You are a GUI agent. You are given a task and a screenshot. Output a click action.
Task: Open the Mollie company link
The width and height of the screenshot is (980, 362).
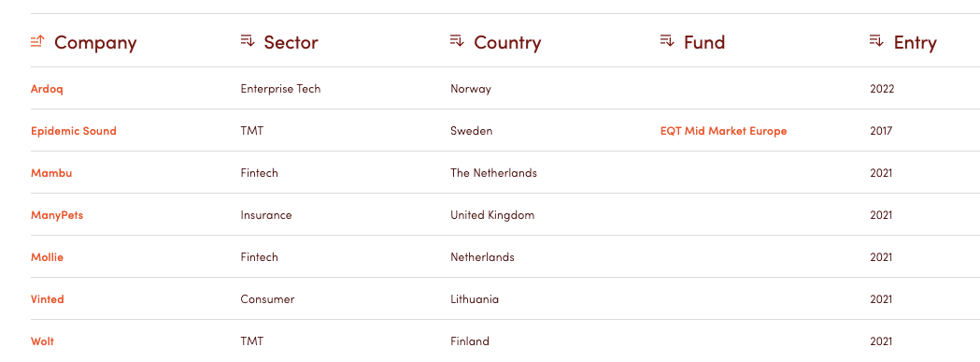point(47,257)
